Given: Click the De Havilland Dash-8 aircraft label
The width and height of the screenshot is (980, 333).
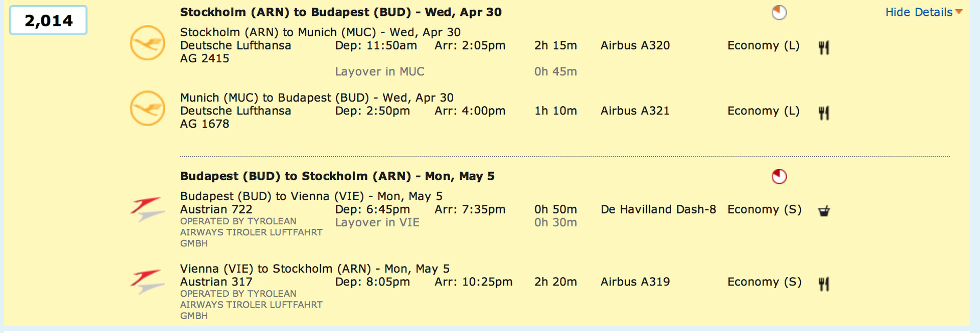Looking at the screenshot, I should click(658, 209).
